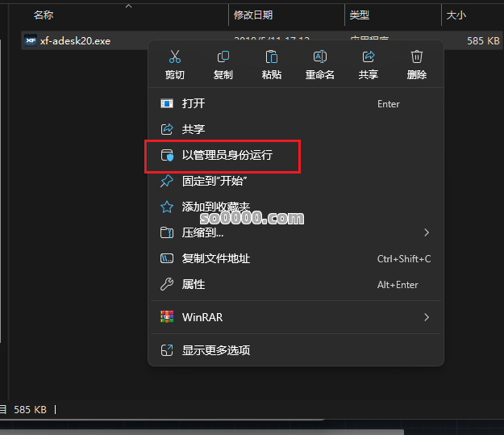The height and width of the screenshot is (435, 504).
Task: Select 以管理员身份运行 (Run as administrator)
Action: (x=227, y=155)
